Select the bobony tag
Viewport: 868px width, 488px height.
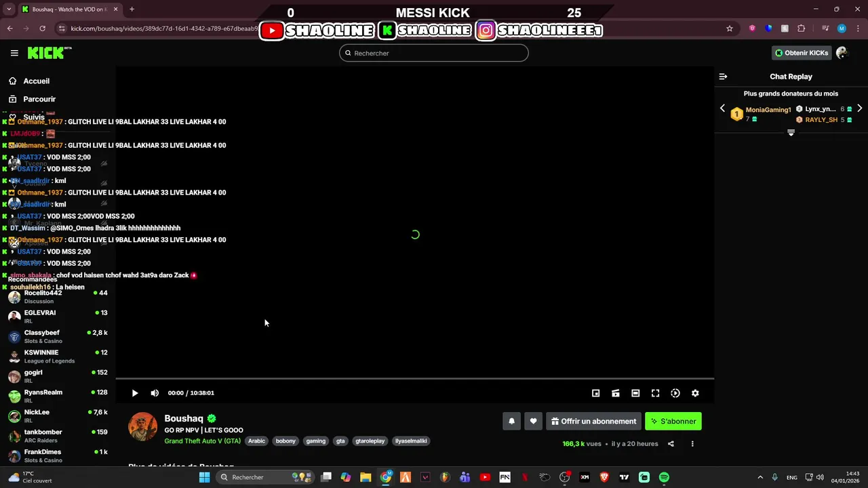tap(285, 441)
